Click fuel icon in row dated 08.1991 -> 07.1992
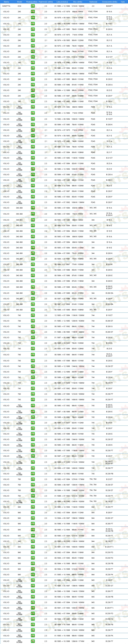This screenshot has height=644, width=128. pyautogui.click(x=33, y=202)
